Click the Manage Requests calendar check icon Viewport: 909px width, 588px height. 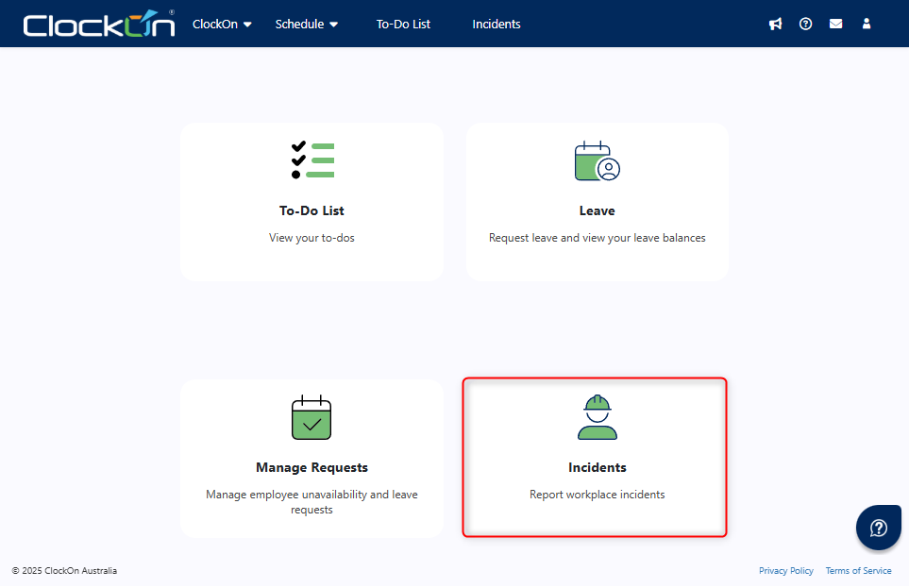[x=311, y=417]
